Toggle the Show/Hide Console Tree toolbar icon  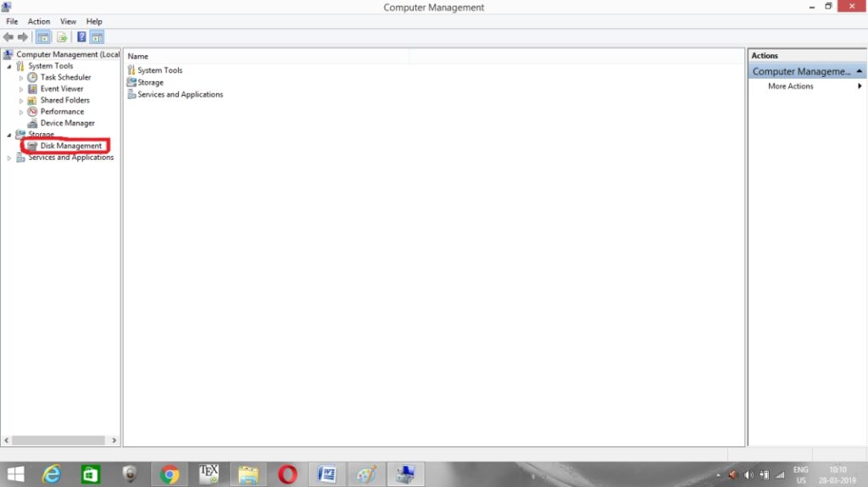click(43, 37)
